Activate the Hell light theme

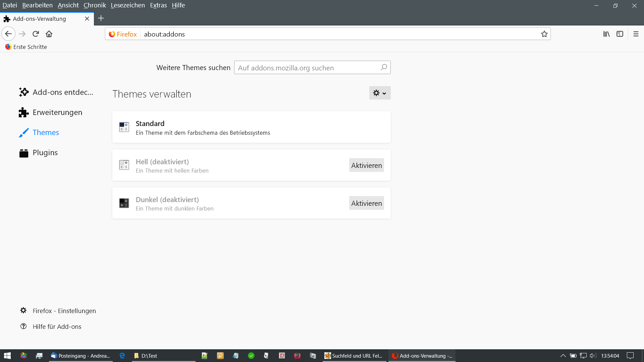(x=366, y=165)
